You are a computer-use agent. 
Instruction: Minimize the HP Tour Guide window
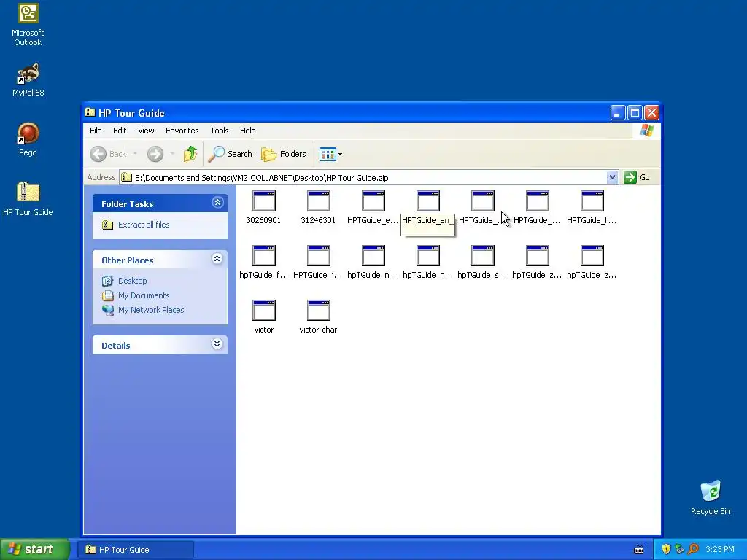pos(617,113)
